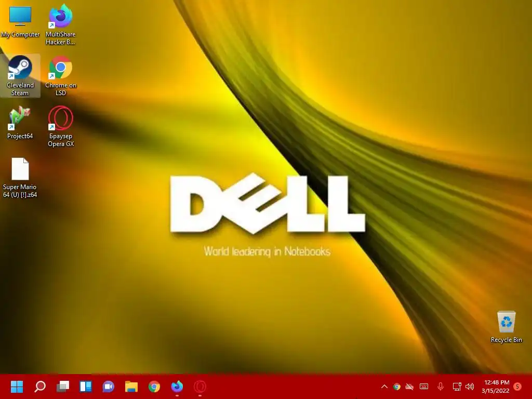Viewport: 532px width, 399px height.
Task: Open File Explorer from the taskbar
Action: coord(131,387)
